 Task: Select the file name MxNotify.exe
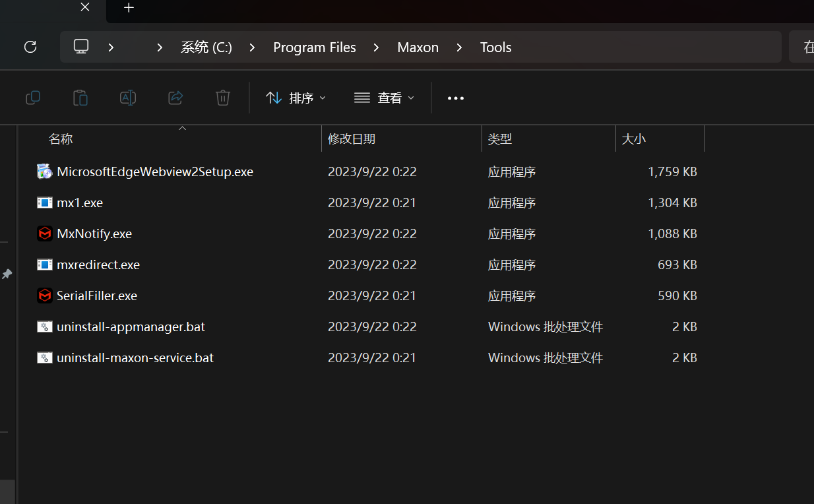94,234
